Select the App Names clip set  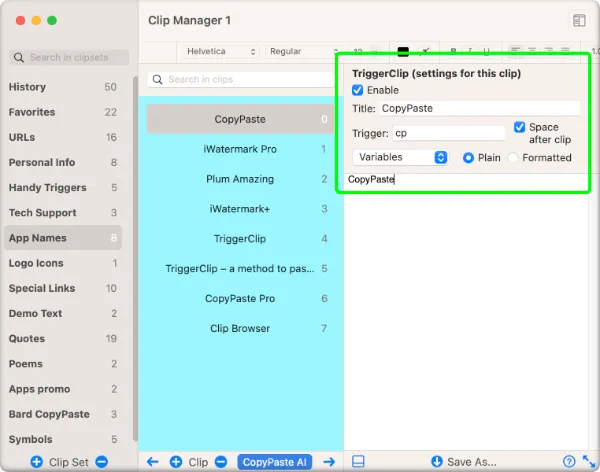point(63,238)
